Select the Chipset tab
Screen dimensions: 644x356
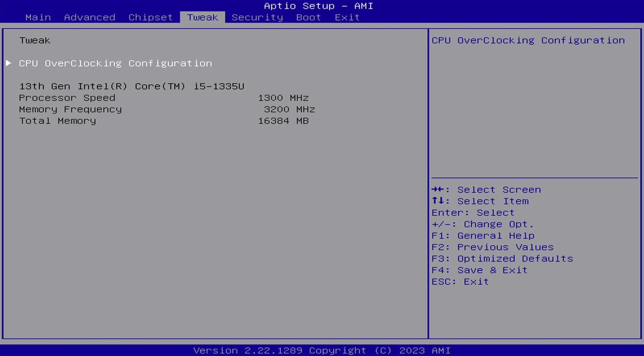pyautogui.click(x=150, y=17)
